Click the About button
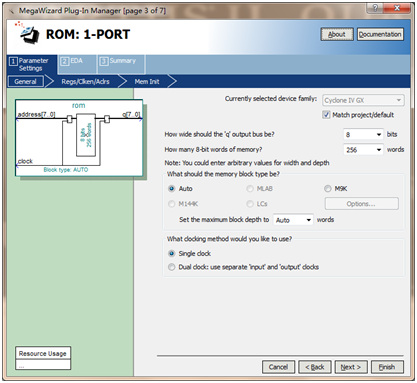This screenshot has height=383, width=417. (x=337, y=34)
